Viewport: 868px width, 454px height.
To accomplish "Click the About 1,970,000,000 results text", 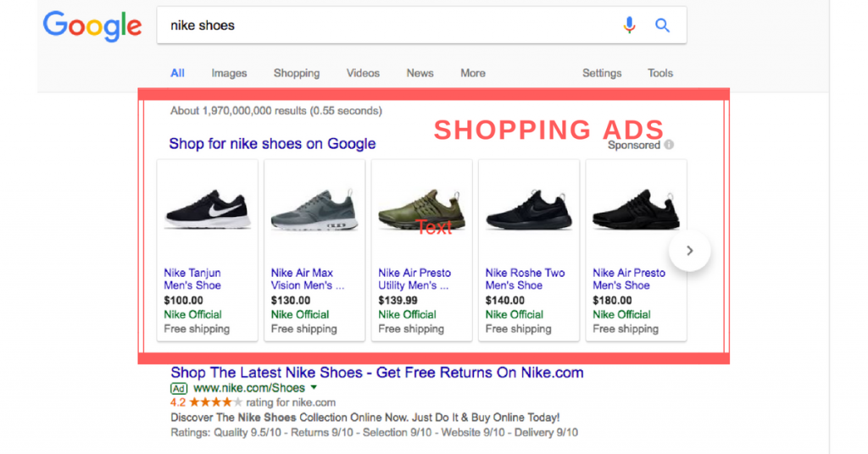I will (276, 111).
